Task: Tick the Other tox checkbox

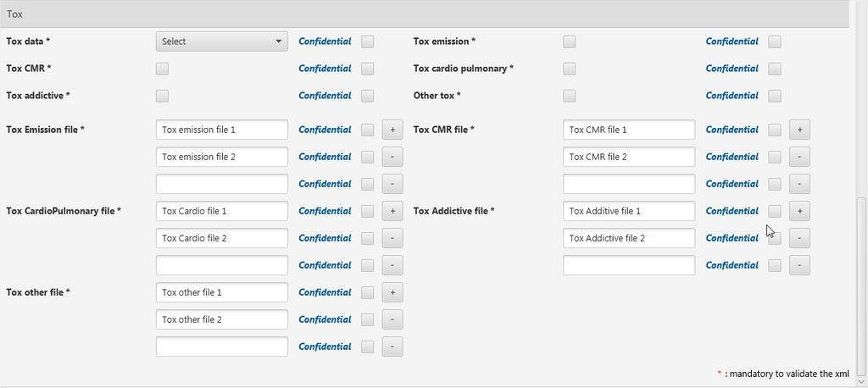Action: click(569, 96)
